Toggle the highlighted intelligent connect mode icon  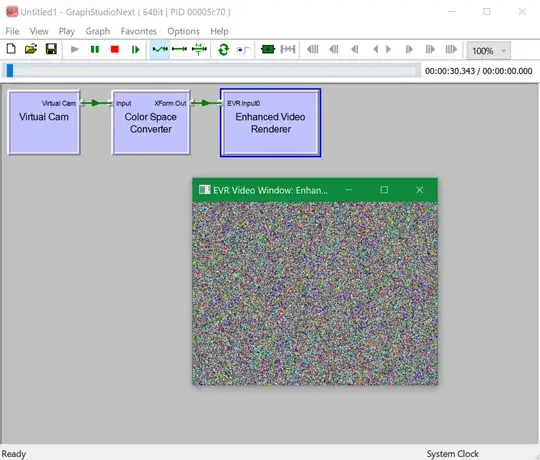[x=160, y=50]
